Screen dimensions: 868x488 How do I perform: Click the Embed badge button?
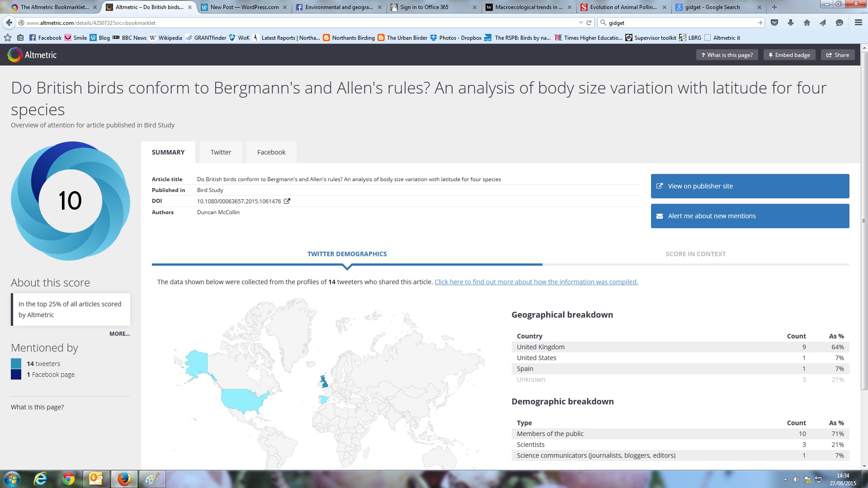point(789,55)
